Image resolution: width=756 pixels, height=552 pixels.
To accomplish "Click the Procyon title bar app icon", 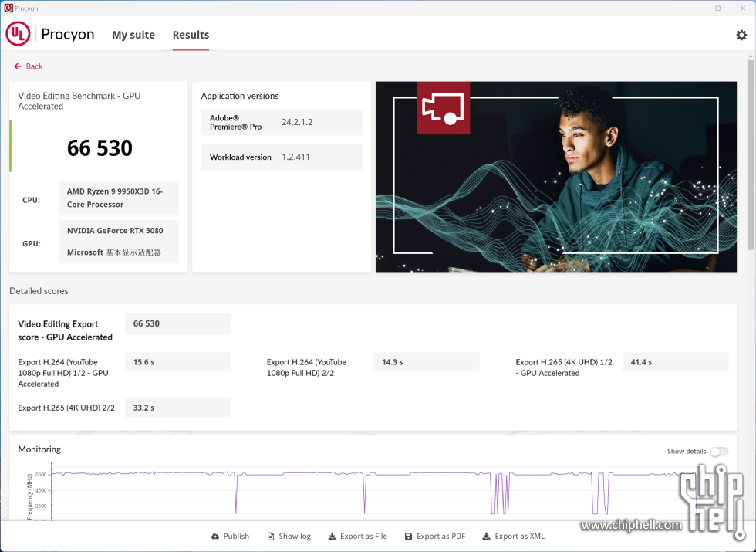I will [8, 8].
